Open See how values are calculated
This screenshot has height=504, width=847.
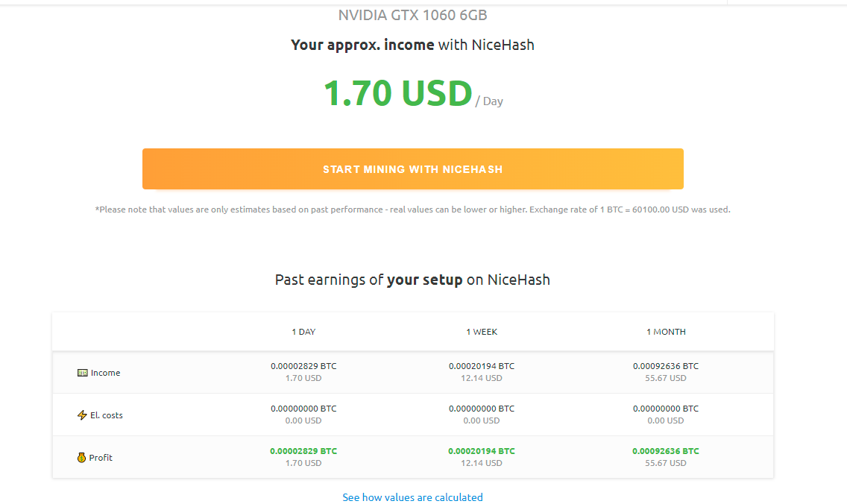pos(412,497)
